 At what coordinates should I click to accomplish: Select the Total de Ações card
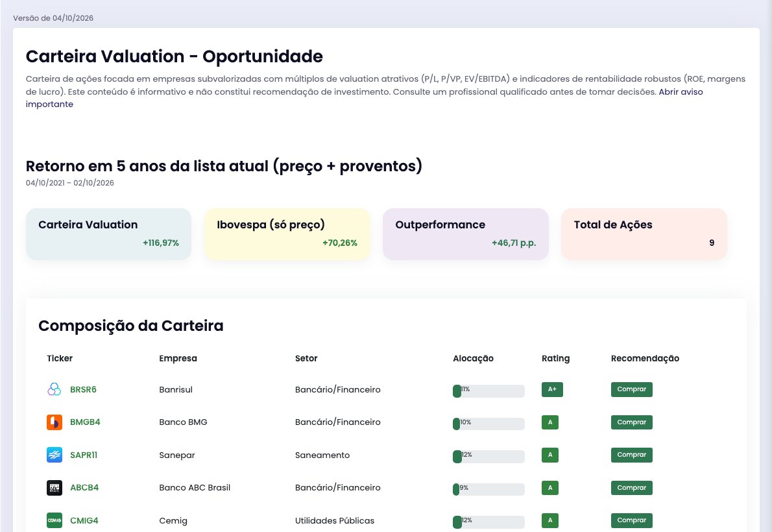[x=644, y=234]
